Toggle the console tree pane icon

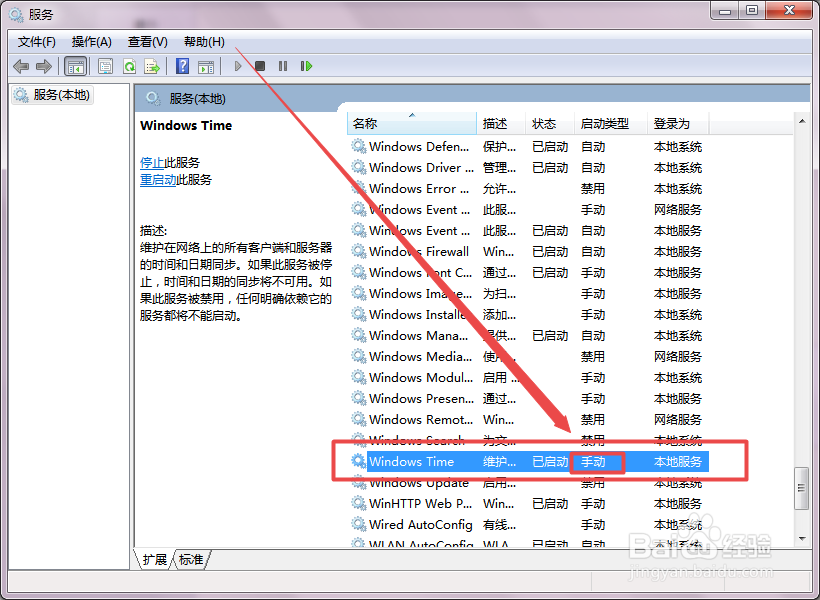76,66
